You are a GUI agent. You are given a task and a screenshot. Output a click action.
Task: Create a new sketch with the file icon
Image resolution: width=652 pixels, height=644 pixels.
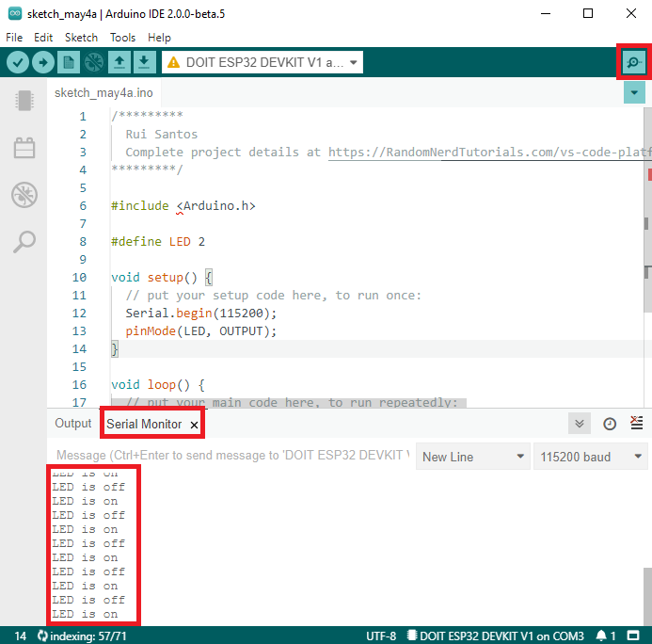(x=69, y=62)
